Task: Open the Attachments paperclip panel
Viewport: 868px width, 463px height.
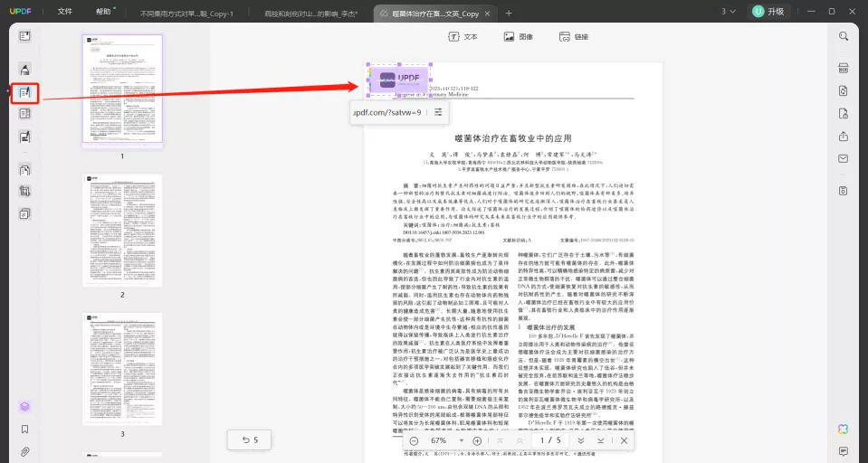Action: click(24, 452)
